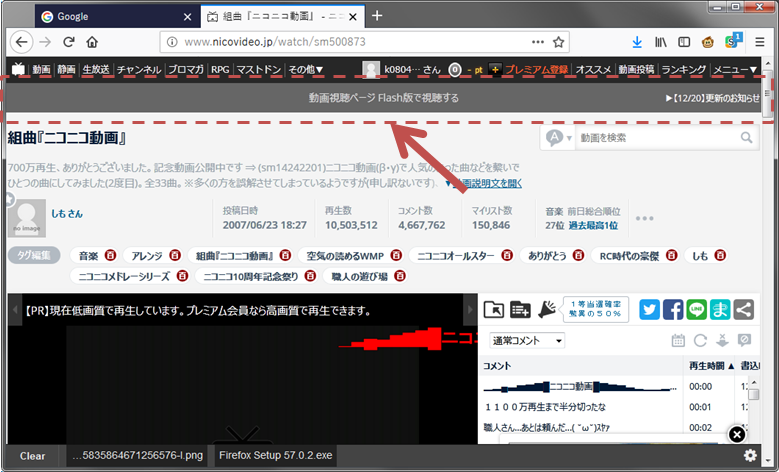Refresh the comment list

coord(701,340)
